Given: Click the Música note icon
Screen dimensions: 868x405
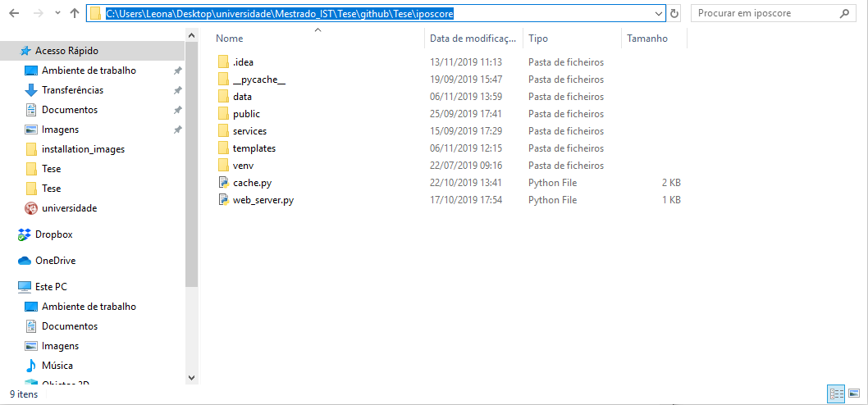Looking at the screenshot, I should tap(31, 366).
